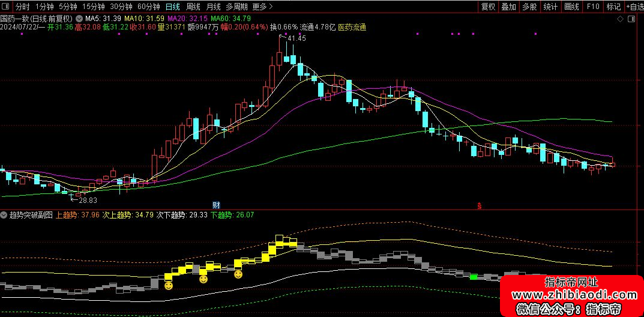Toggle the 叠加 overlay option

tap(509, 7)
